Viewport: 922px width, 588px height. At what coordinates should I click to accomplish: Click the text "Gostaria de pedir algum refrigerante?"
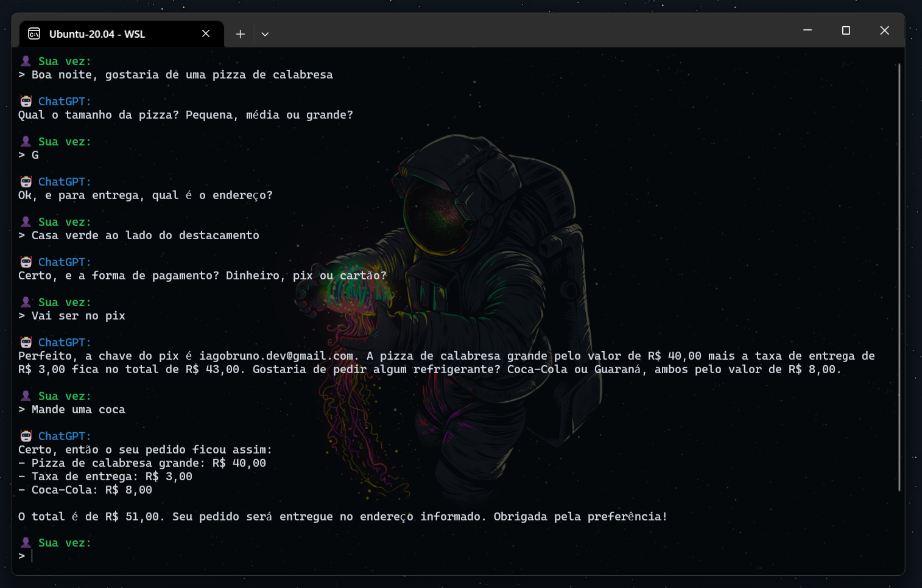(376, 369)
